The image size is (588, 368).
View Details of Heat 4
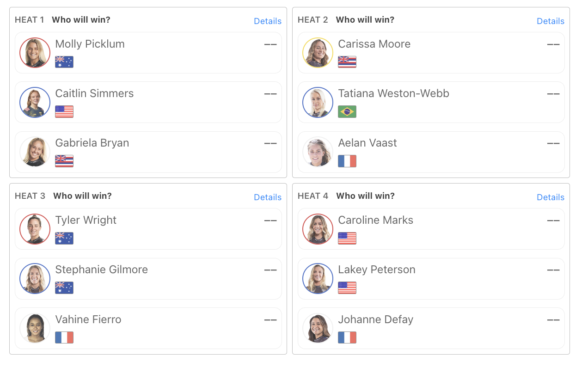551,197
